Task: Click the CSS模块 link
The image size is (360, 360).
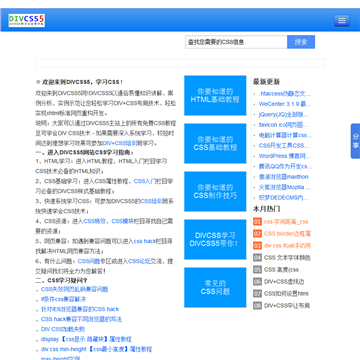Action: pyautogui.click(x=122, y=221)
